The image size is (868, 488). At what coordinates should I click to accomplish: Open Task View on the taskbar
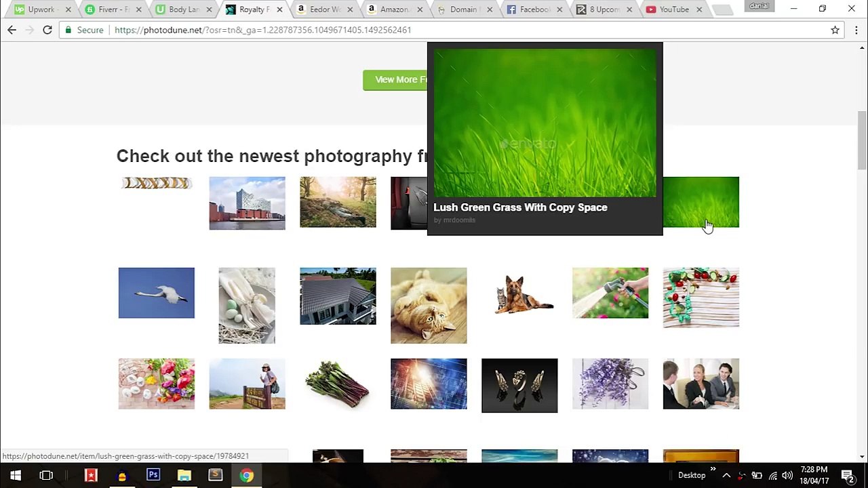tap(46, 475)
